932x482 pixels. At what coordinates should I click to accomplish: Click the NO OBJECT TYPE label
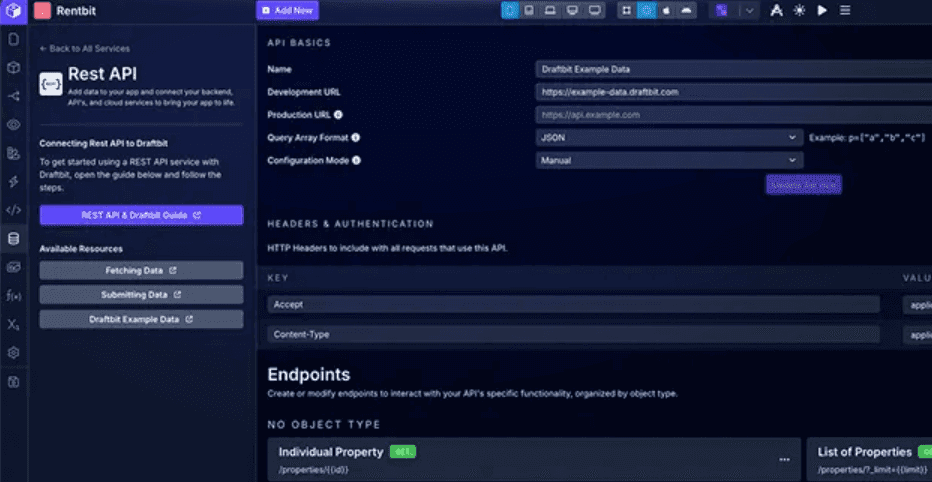pyautogui.click(x=324, y=424)
